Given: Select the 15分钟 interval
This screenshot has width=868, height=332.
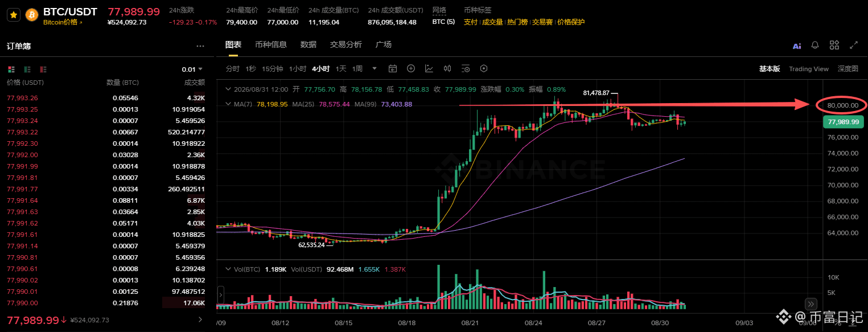Looking at the screenshot, I should [x=273, y=69].
